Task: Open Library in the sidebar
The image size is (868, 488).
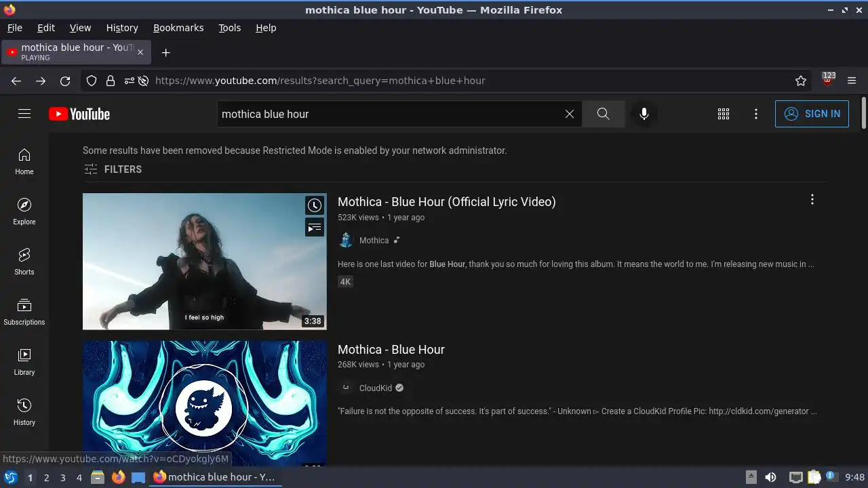Action: tap(24, 363)
